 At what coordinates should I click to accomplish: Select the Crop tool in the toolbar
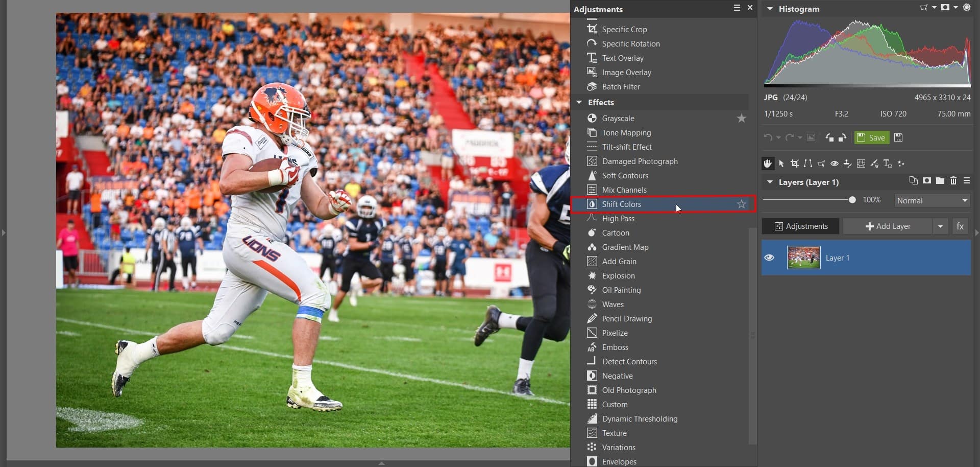coord(795,164)
